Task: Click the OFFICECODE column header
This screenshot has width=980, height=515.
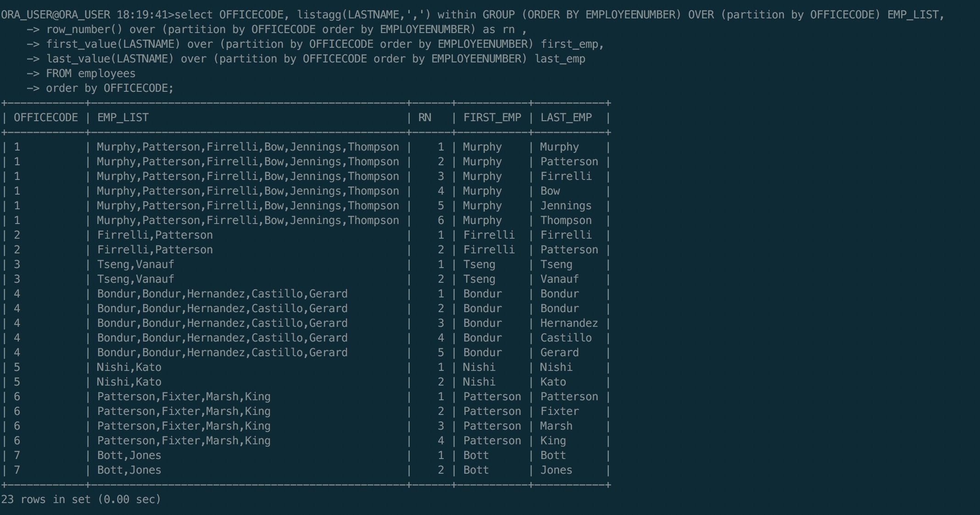Action: [46, 118]
